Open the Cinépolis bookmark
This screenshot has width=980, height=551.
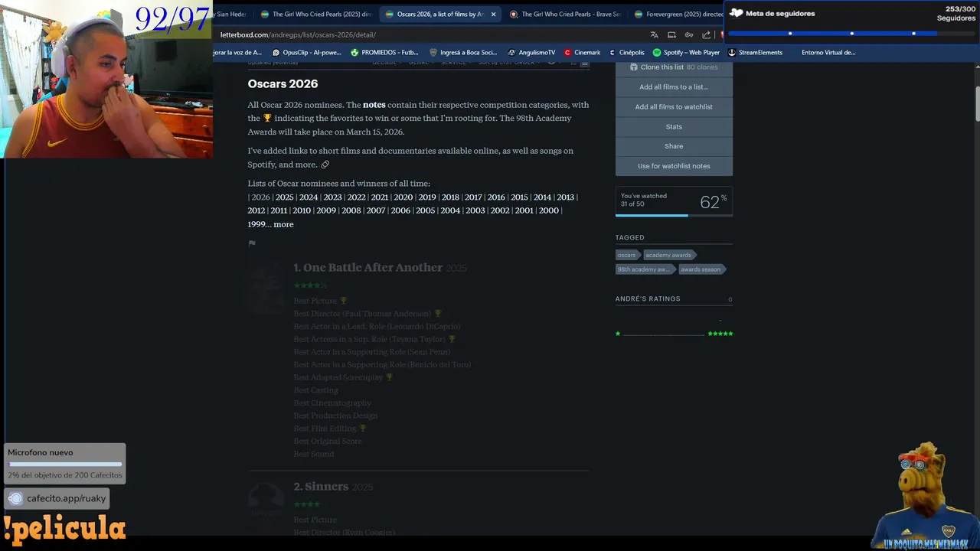[626, 53]
